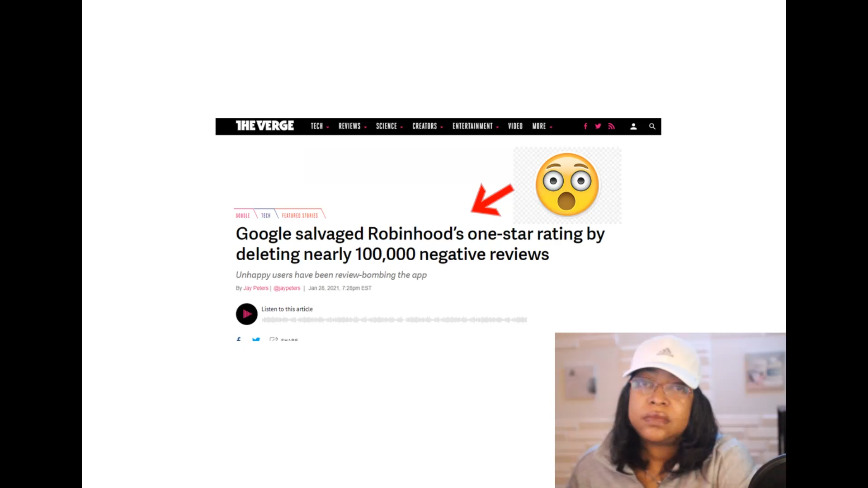Click the red arrow graphic
The image size is (868, 488).
(x=492, y=199)
